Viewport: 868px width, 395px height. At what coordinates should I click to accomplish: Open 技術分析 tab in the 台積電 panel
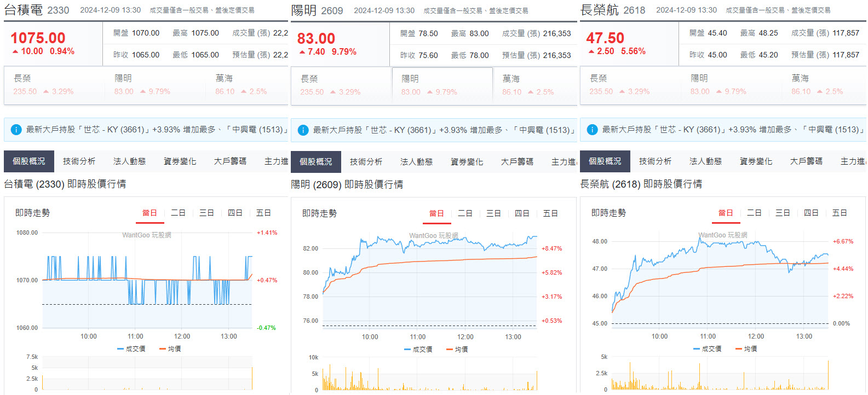79,161
